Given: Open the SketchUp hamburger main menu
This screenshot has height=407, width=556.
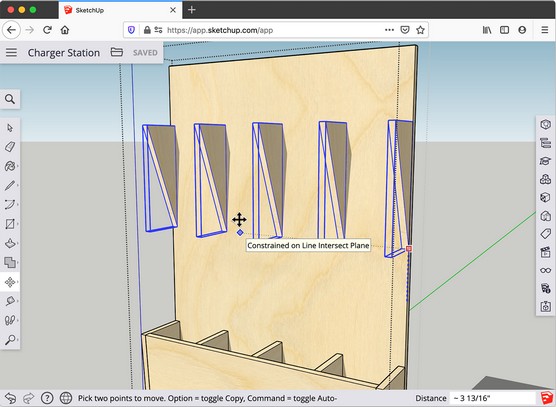Looking at the screenshot, I should pyautogui.click(x=11, y=52).
